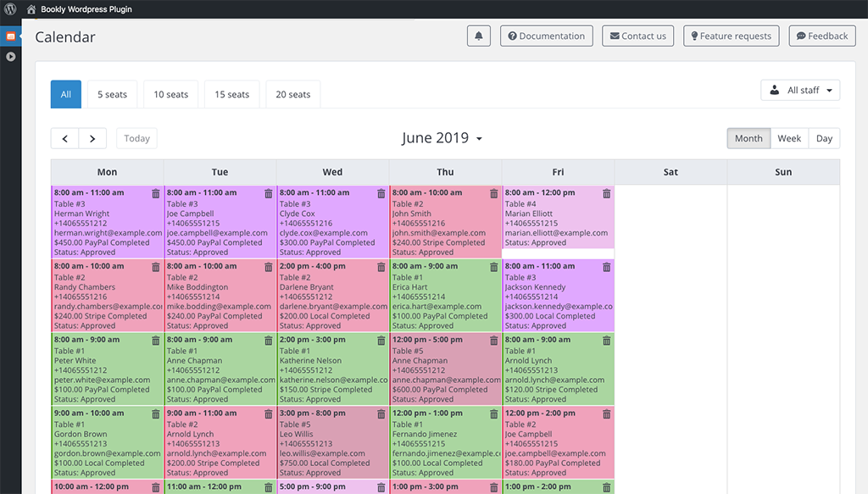Click "$150.00 Stripe Completed" text
868x494 pixels.
coord(325,390)
